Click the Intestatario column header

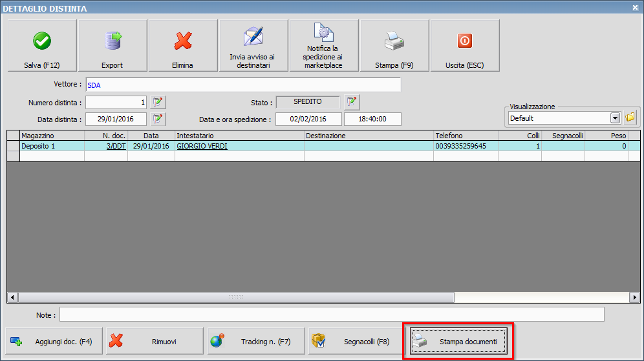pos(239,136)
